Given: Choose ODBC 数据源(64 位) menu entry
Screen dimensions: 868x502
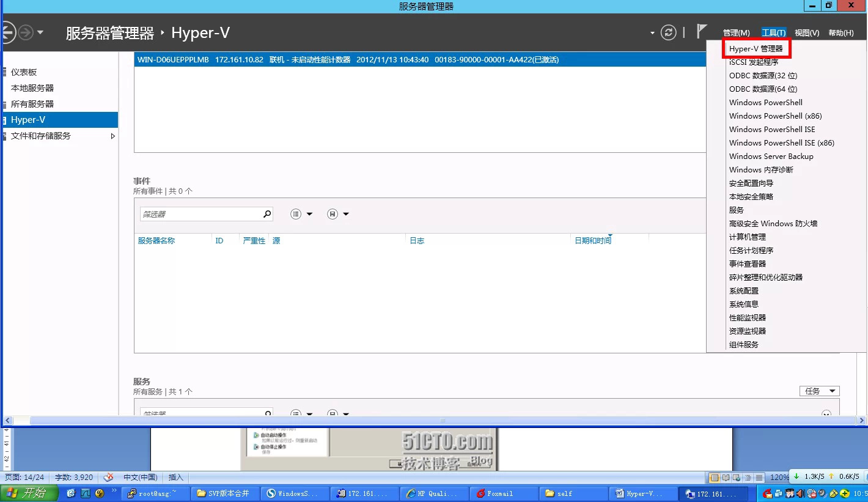Looking at the screenshot, I should (x=763, y=89).
